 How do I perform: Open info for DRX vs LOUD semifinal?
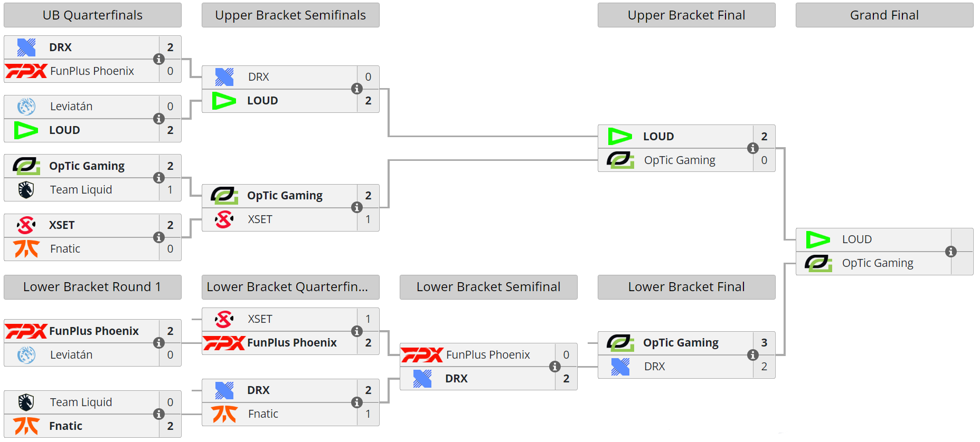[357, 89]
